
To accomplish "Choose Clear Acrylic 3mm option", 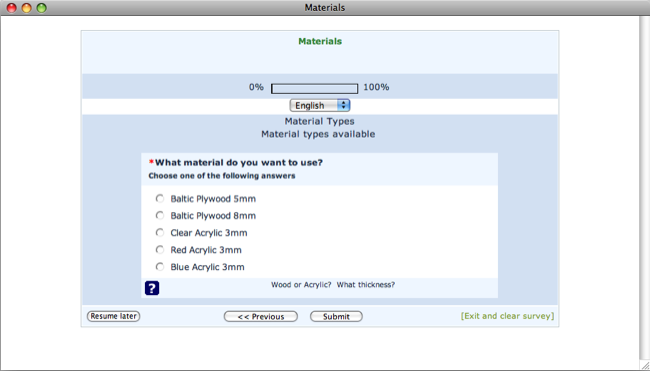I will [160, 233].
